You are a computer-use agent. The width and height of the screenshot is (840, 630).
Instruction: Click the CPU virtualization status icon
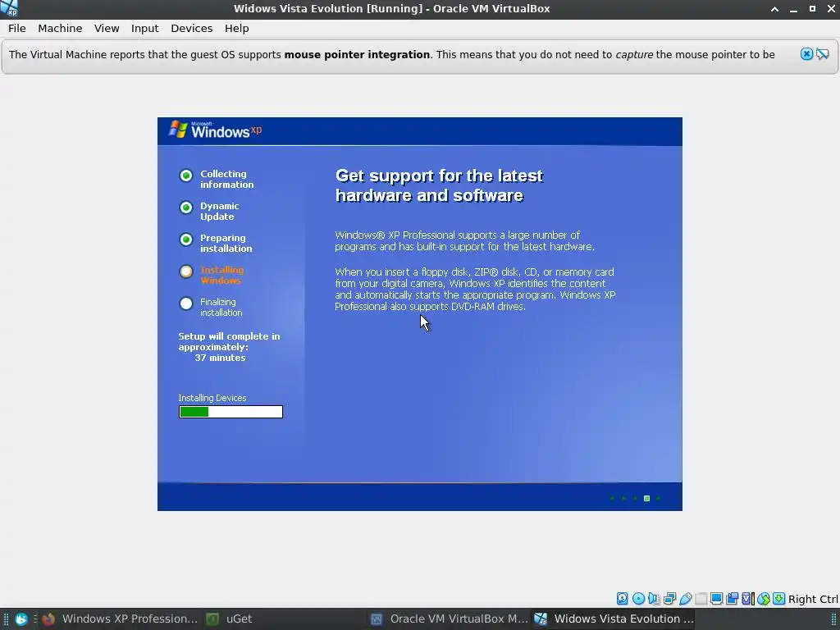[x=748, y=598]
